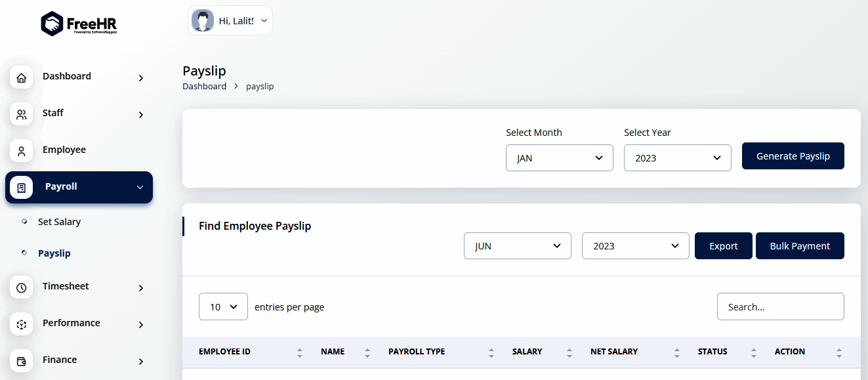Expand the Staff menu chevron
The height and width of the screenshot is (380, 868).
point(140,115)
